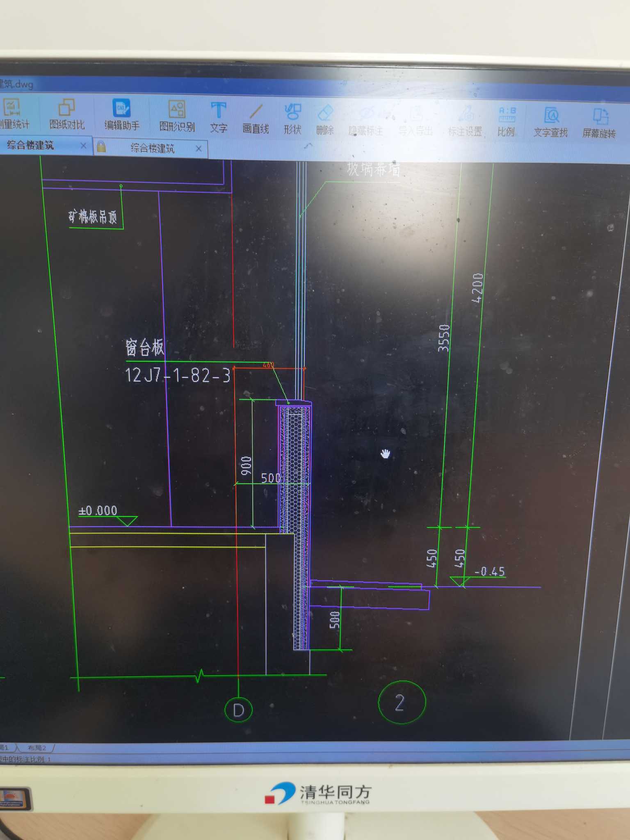Click the 玻璃幕墙 annotation text
Viewport: 630px width, 840px height.
[x=373, y=169]
